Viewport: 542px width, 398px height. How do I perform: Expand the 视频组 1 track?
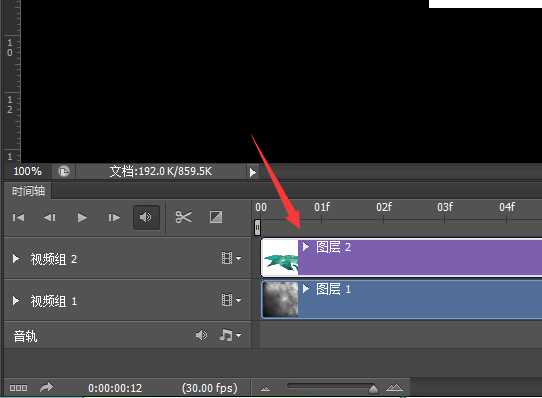tap(16, 300)
